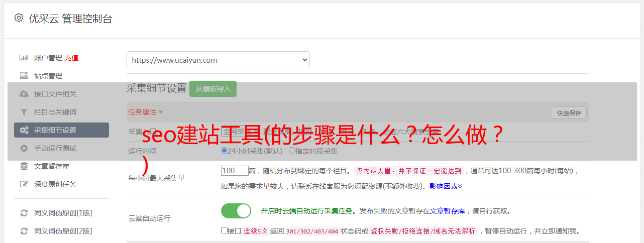Viewport: 644px width, 243px height.
Task: Click the bar chart icon for 账户管理
Action: click(24, 58)
